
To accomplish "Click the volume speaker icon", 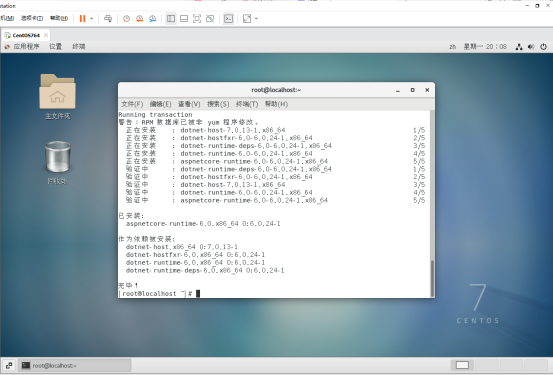I will pos(531,47).
